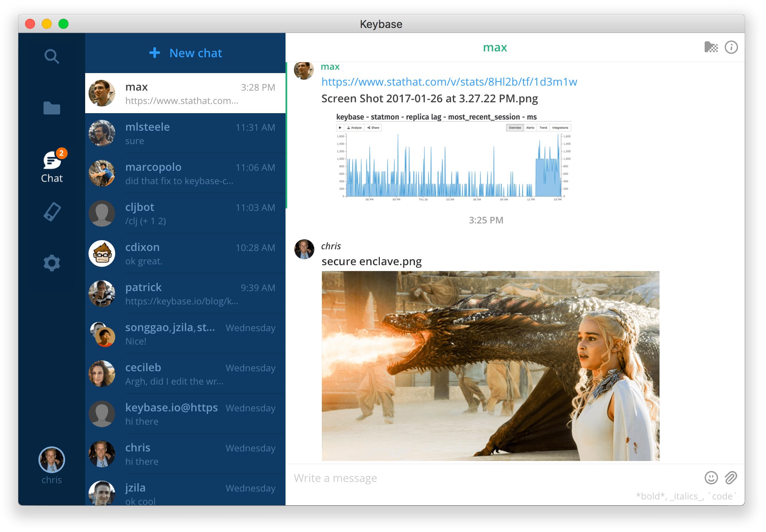Click the stathat graph screenshot thumbnail

coord(453,157)
